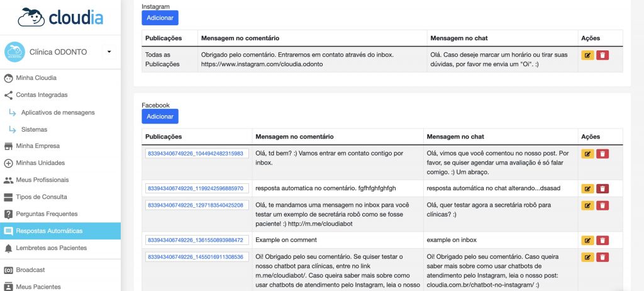Viewport: 644px width, 291px height.
Task: Click the Broadcast radio icon
Action: (8, 270)
